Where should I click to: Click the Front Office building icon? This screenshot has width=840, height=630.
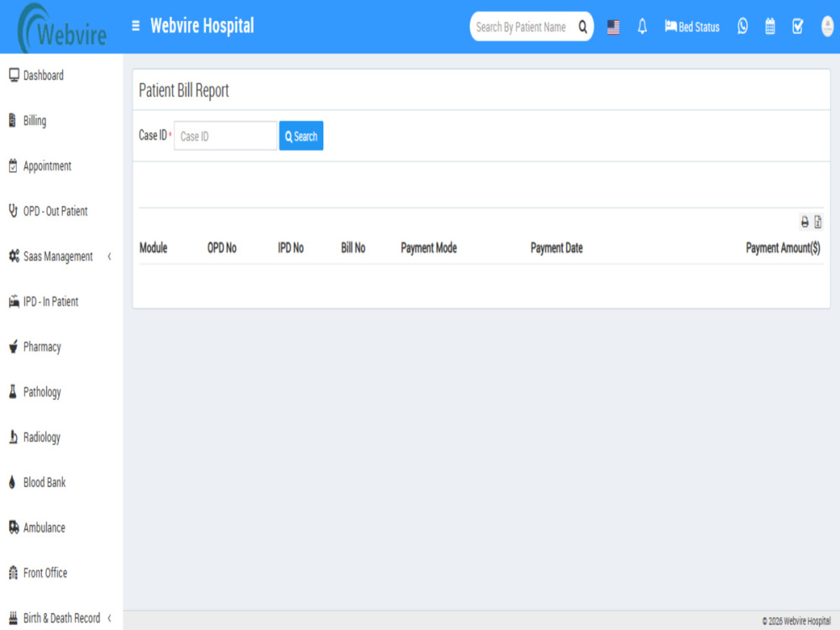pos(13,573)
